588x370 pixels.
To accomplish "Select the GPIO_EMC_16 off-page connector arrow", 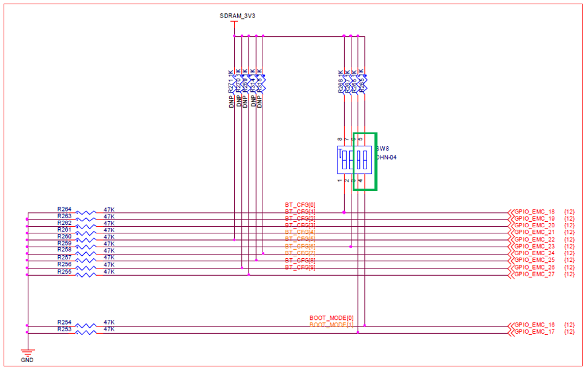I will (x=511, y=326).
